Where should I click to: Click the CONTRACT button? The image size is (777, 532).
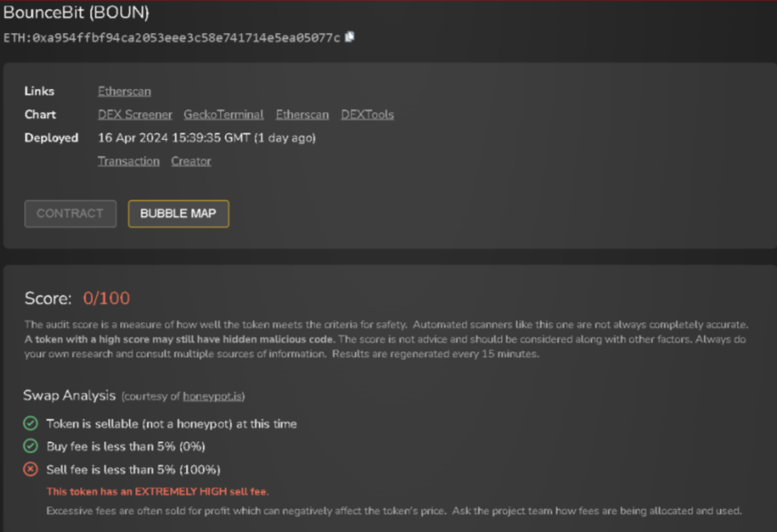[70, 214]
